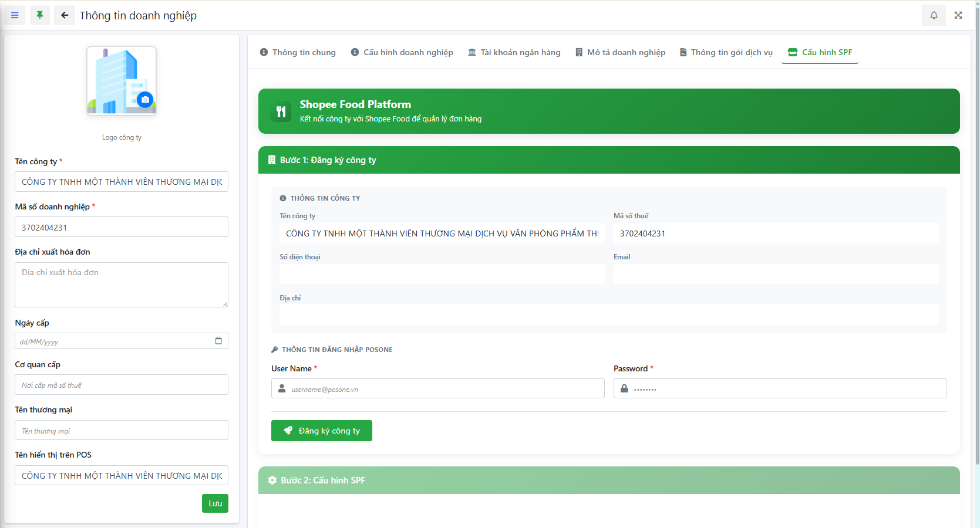The image size is (980, 528).
Task: Open Mô tả doanh nghiệp tab
Action: pyautogui.click(x=620, y=52)
